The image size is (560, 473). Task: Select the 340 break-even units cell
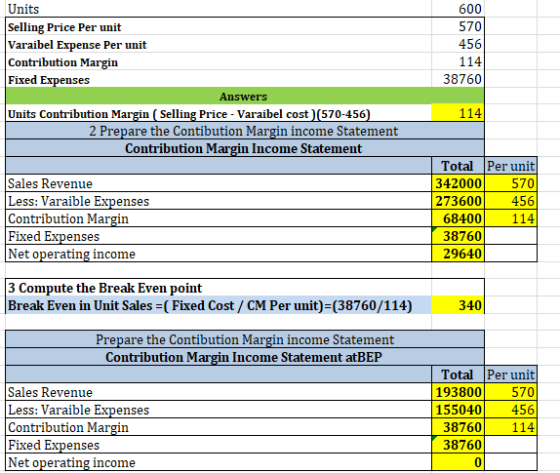pyautogui.click(x=458, y=305)
